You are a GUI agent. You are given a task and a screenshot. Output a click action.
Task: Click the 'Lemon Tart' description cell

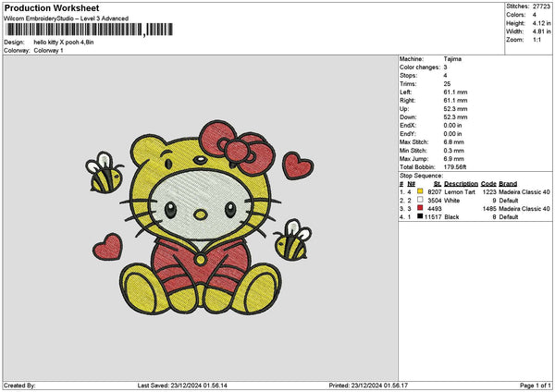point(460,192)
